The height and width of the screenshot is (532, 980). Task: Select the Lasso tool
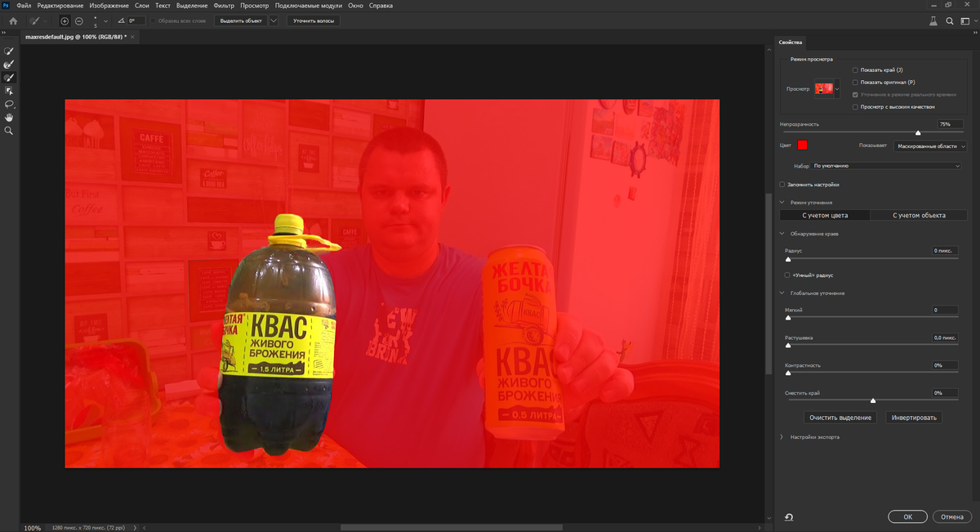(x=9, y=104)
